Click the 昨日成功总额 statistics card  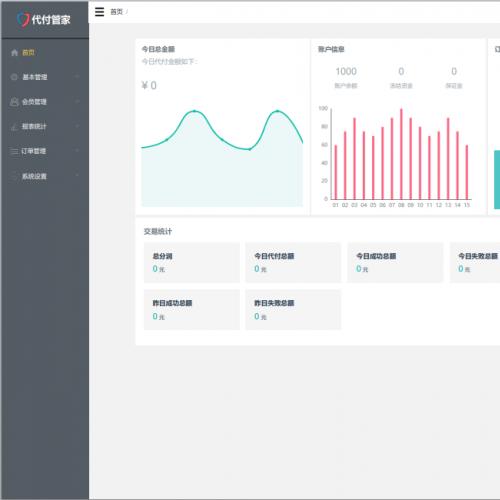pyautogui.click(x=192, y=310)
